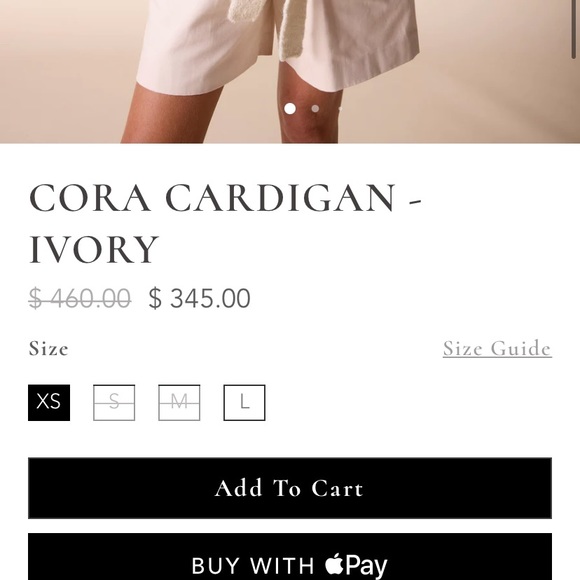Buy with Apple Pay

[290, 557]
